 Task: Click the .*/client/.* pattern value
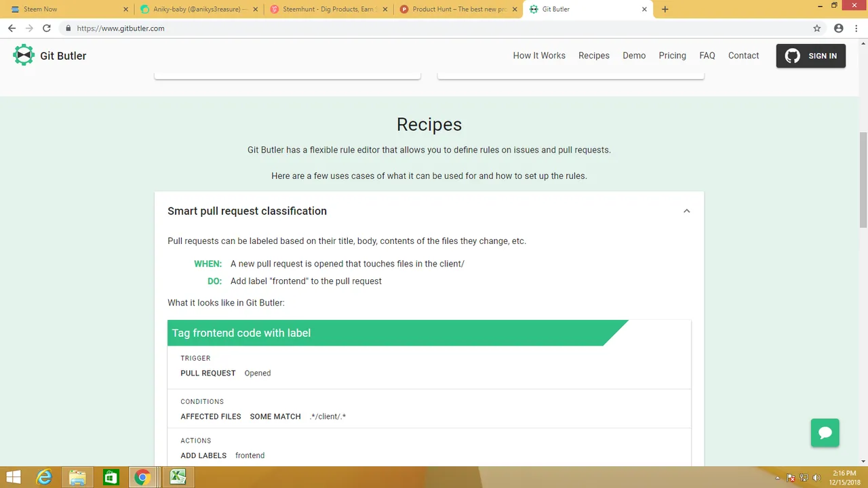[x=328, y=417]
